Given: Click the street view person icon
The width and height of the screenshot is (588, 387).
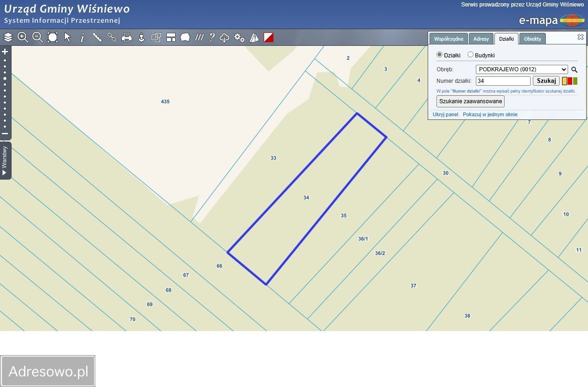Looking at the screenshot, I should coord(141,37).
